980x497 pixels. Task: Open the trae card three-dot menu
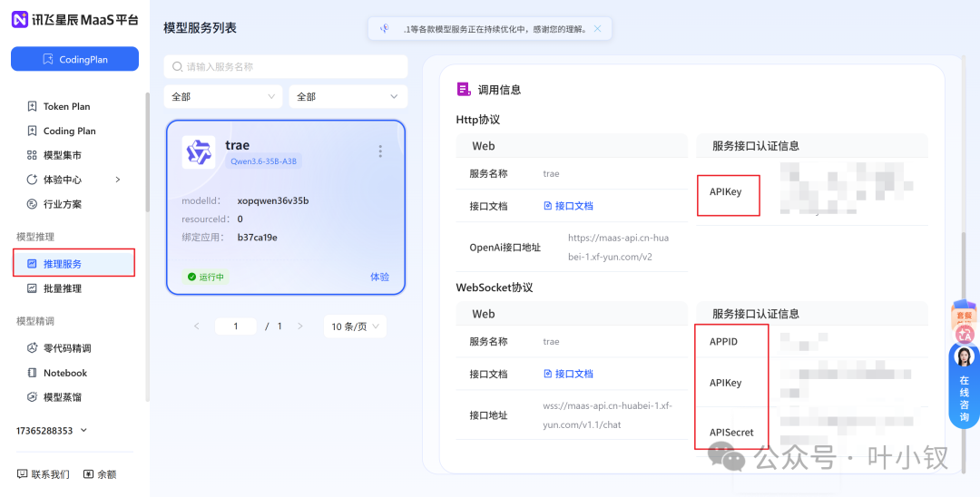pyautogui.click(x=380, y=151)
